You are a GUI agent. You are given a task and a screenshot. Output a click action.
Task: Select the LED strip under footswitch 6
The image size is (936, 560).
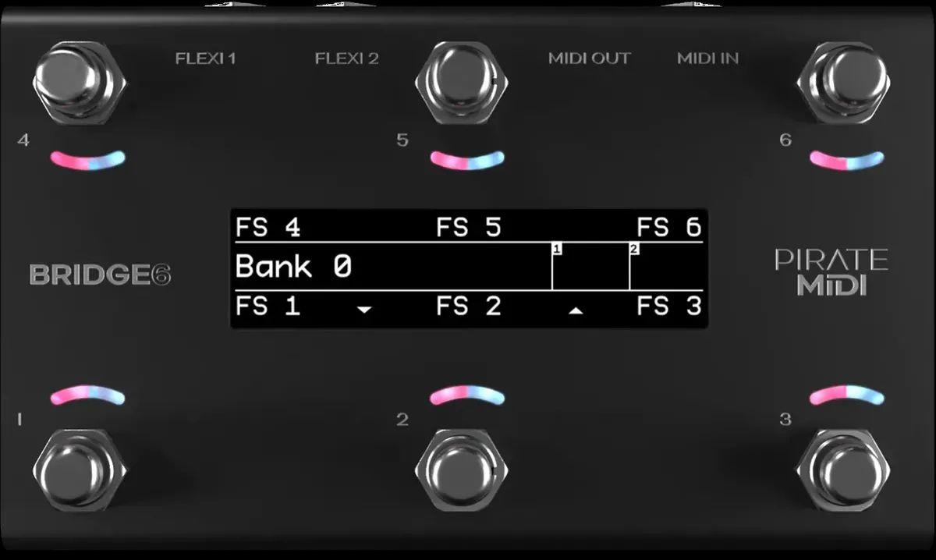tap(847, 159)
